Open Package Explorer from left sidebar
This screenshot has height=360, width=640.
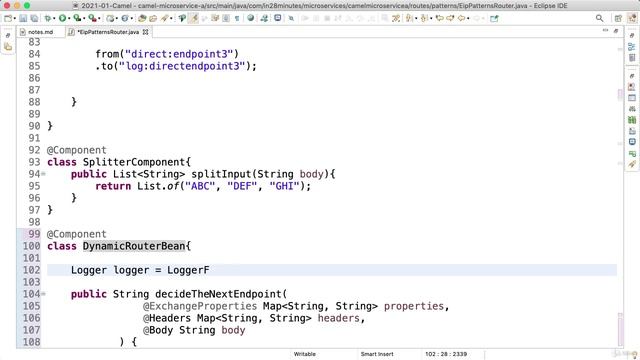click(x=8, y=47)
